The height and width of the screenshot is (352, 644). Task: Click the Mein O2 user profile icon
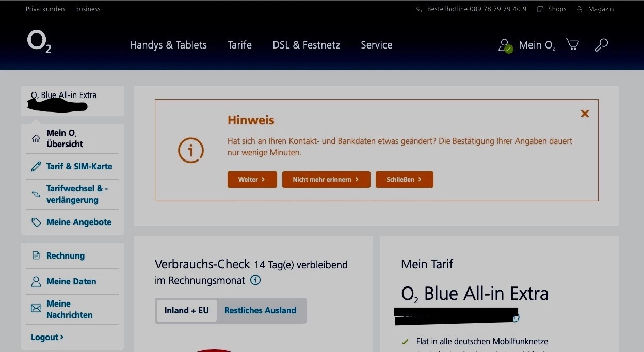point(505,45)
